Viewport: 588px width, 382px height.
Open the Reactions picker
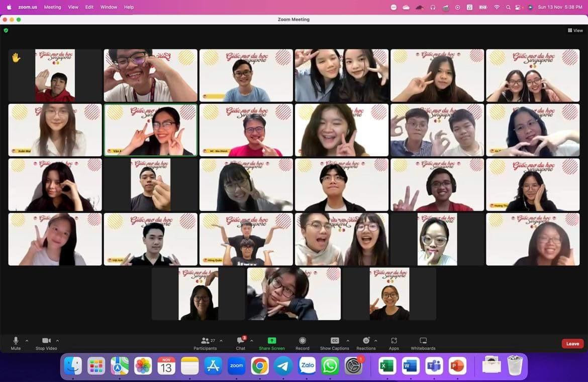(x=366, y=343)
